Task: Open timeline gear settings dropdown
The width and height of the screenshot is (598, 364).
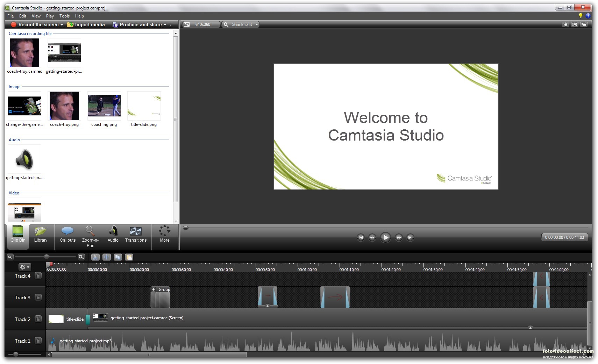Action: point(24,267)
